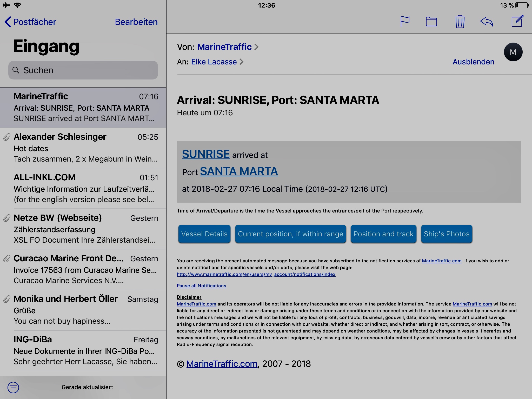Tap attachment paperclip on Curacao Marine mail
This screenshot has height=399, width=532.
7,258
